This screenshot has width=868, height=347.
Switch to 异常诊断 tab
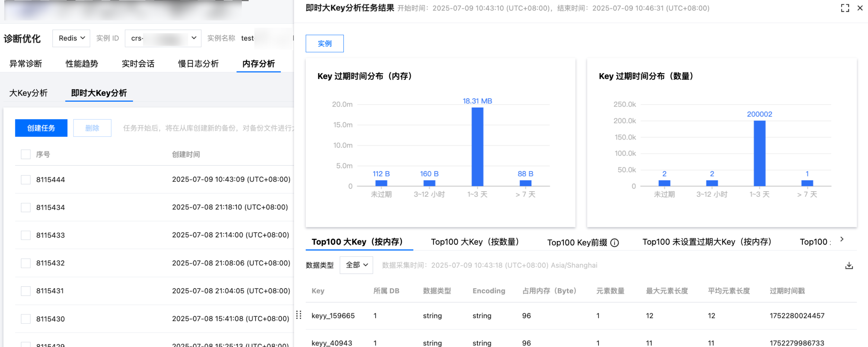[26, 64]
